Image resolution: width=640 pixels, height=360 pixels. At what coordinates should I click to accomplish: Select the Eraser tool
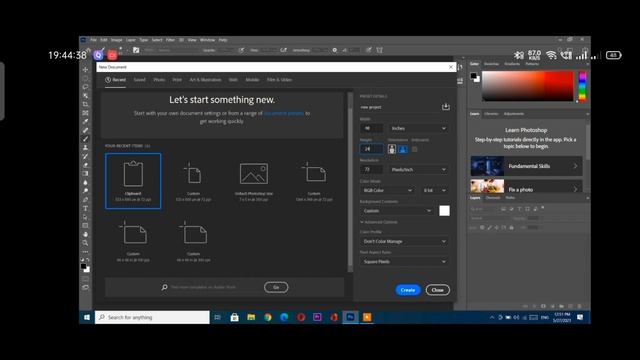click(85, 165)
